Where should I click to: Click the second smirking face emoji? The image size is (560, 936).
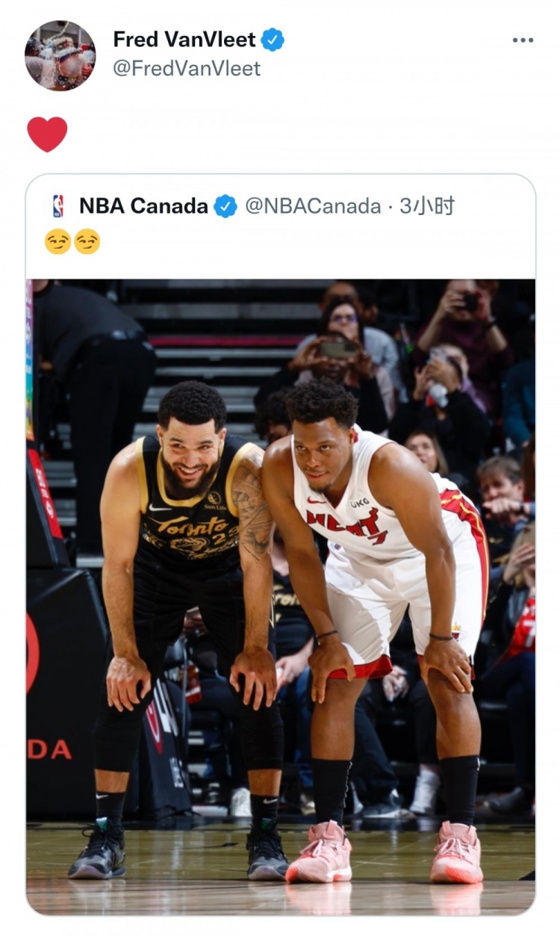click(87, 241)
